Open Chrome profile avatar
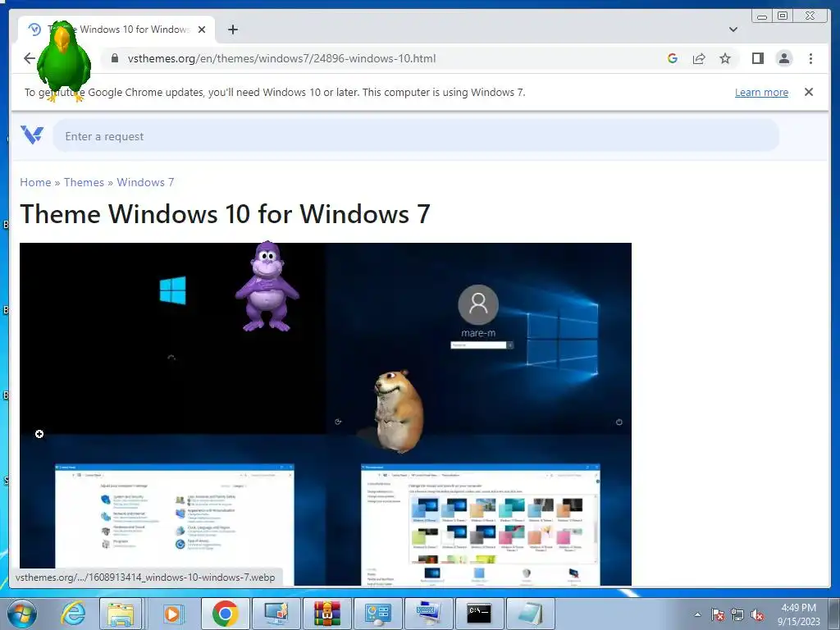 783,58
